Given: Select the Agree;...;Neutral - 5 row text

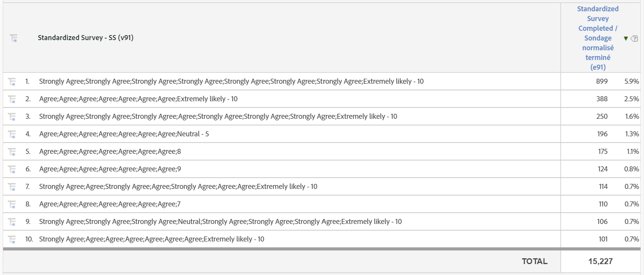Looking at the screenshot, I should point(124,134).
